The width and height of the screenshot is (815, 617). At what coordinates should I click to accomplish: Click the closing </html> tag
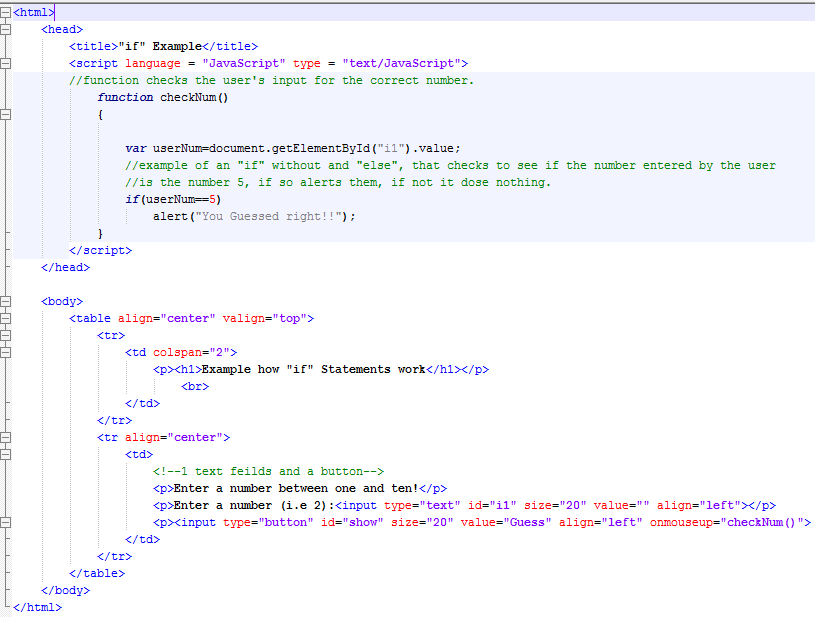tap(37, 607)
